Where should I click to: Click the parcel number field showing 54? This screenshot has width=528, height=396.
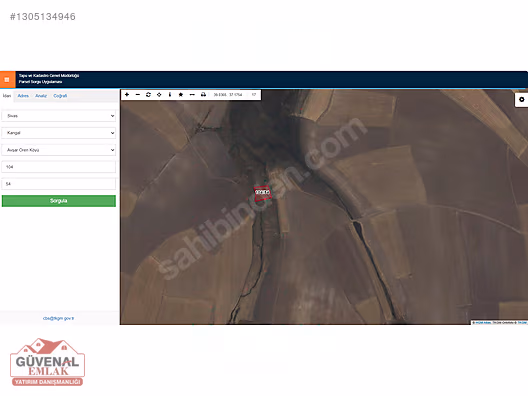pyautogui.click(x=59, y=184)
